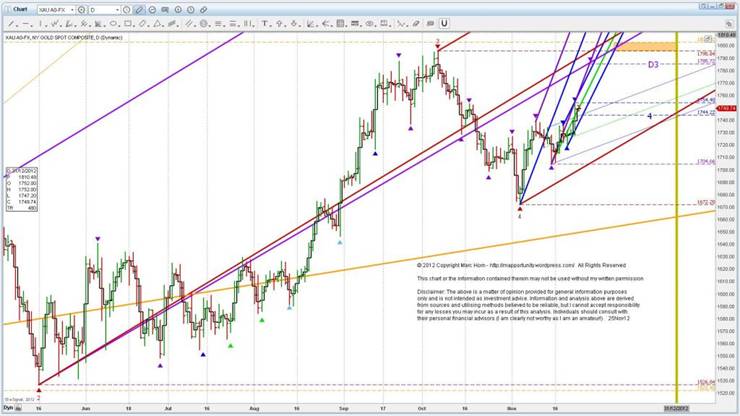
Task: Select the text annotation T tool
Action: pyautogui.click(x=265, y=23)
